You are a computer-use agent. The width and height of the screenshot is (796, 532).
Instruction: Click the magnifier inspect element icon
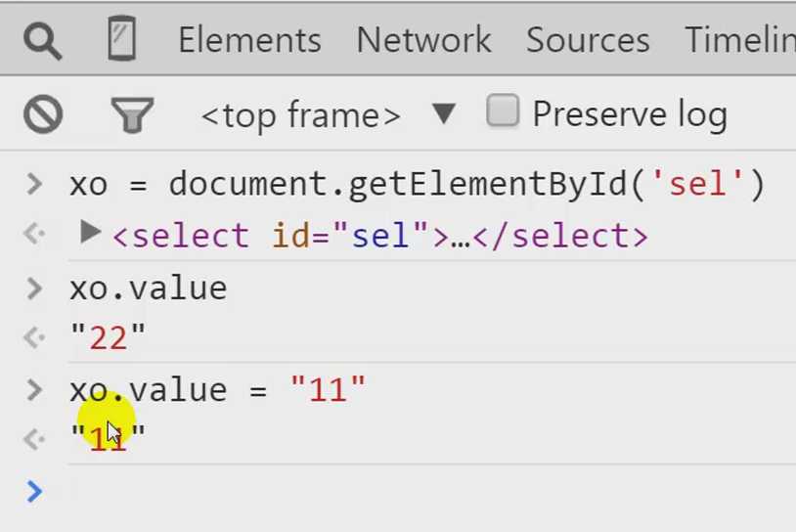(43, 41)
